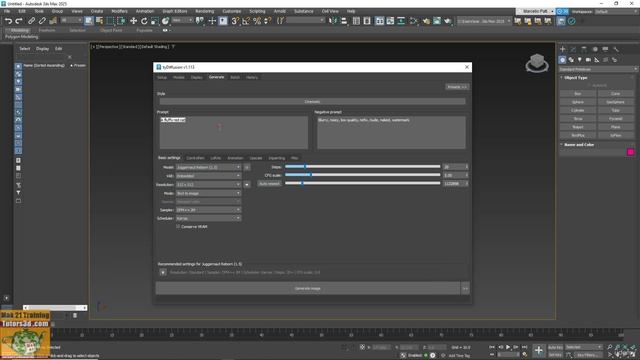Image resolution: width=640 pixels, height=360 pixels.
Task: Open the Utilities wrench tab
Action: [616, 49]
